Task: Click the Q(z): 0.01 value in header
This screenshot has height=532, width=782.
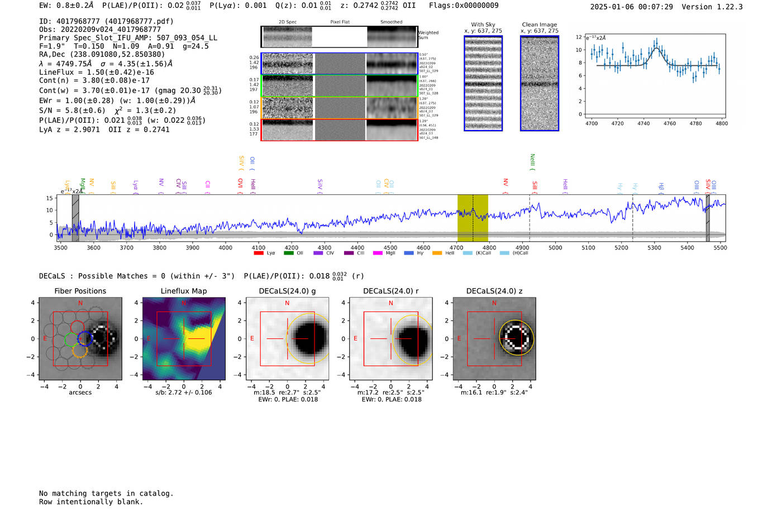Action: [303, 6]
